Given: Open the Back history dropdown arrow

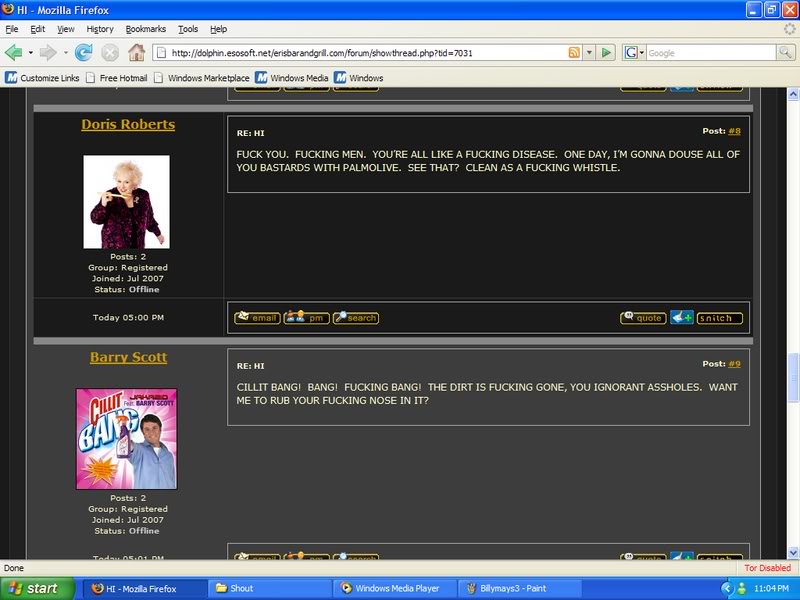Looking at the screenshot, I should click(x=31, y=53).
